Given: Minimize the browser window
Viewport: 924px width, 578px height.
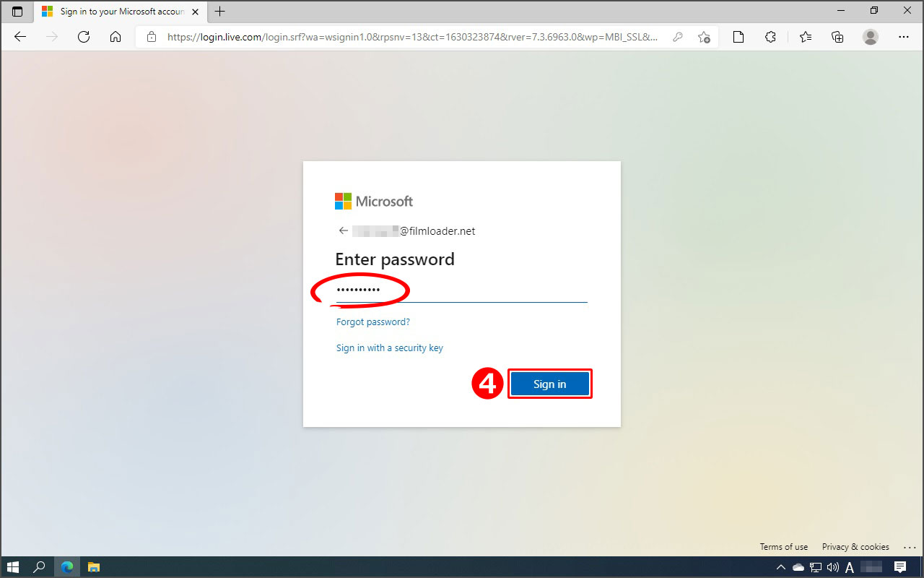Looking at the screenshot, I should click(841, 11).
